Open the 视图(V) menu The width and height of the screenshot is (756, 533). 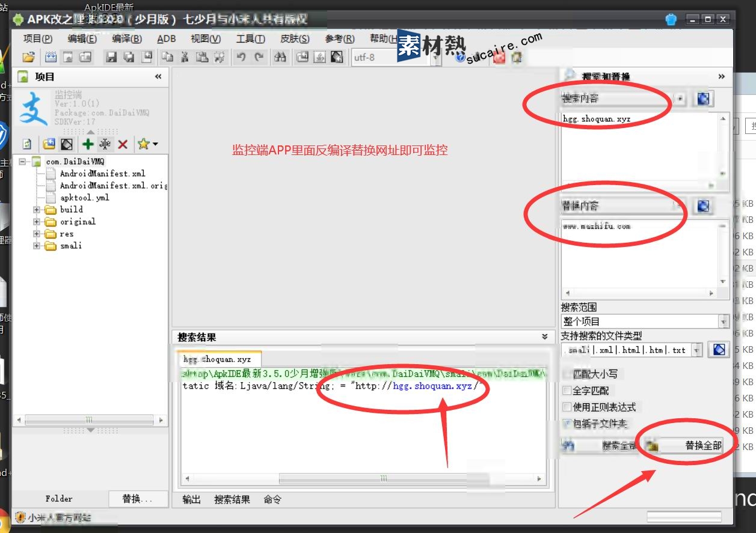[x=206, y=38]
